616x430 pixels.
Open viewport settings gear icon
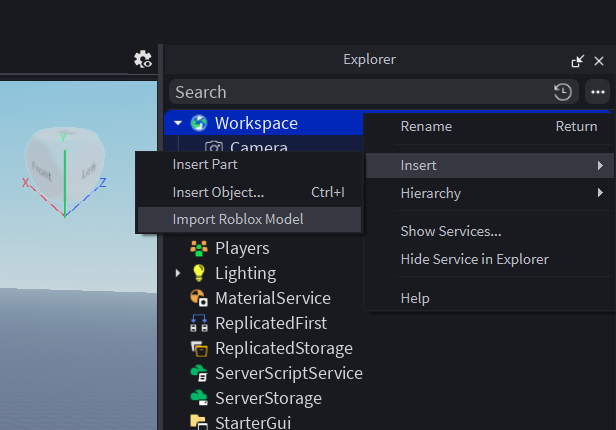tap(143, 60)
